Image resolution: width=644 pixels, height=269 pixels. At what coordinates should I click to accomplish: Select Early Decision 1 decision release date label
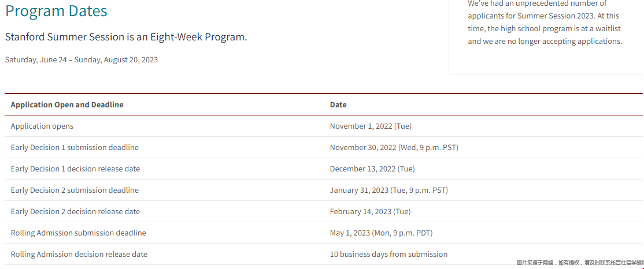tap(75, 169)
